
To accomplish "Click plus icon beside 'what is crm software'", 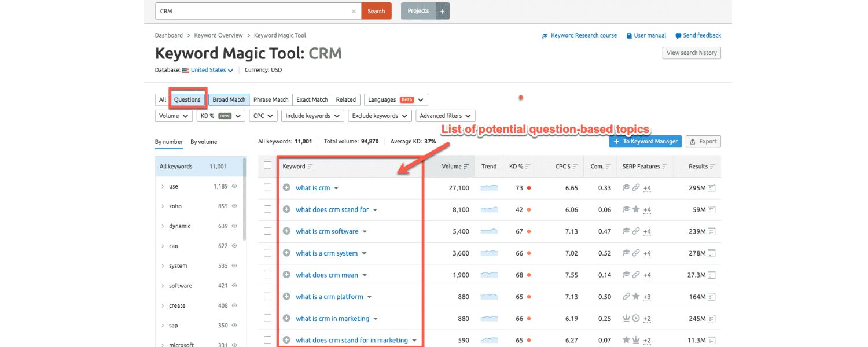I will pyautogui.click(x=286, y=231).
